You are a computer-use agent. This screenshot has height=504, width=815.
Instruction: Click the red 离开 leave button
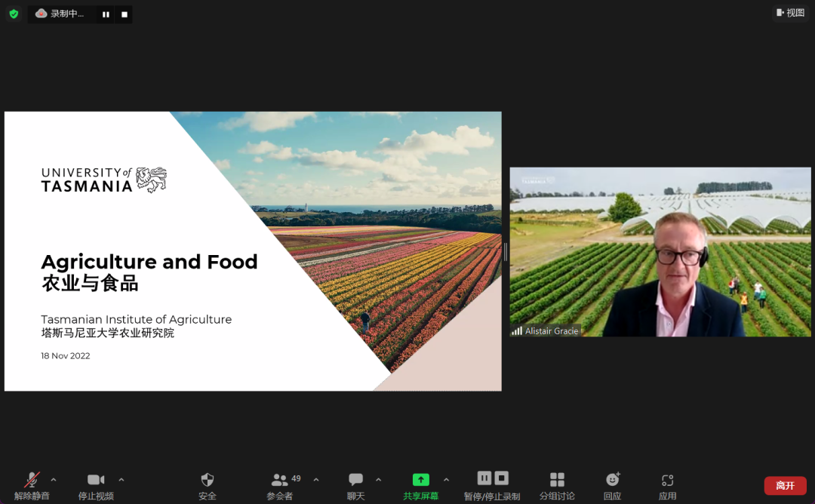pyautogui.click(x=785, y=485)
